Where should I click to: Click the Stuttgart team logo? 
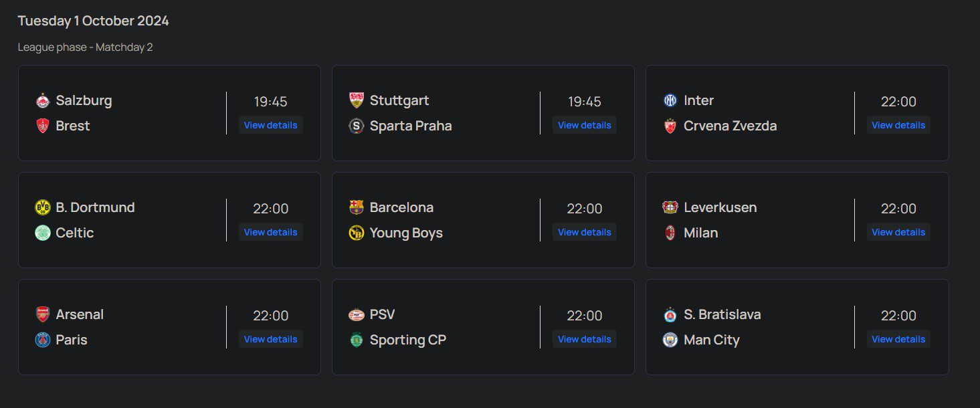357,101
